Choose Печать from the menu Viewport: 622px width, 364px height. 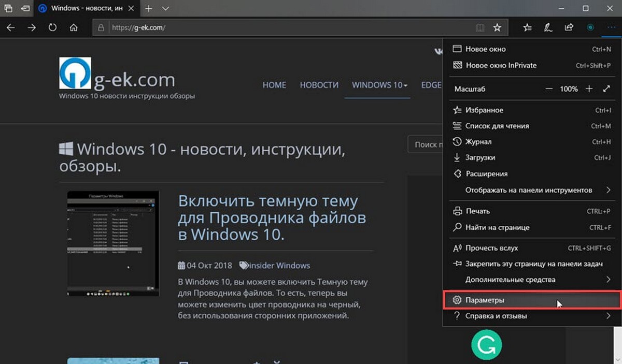coord(532,211)
